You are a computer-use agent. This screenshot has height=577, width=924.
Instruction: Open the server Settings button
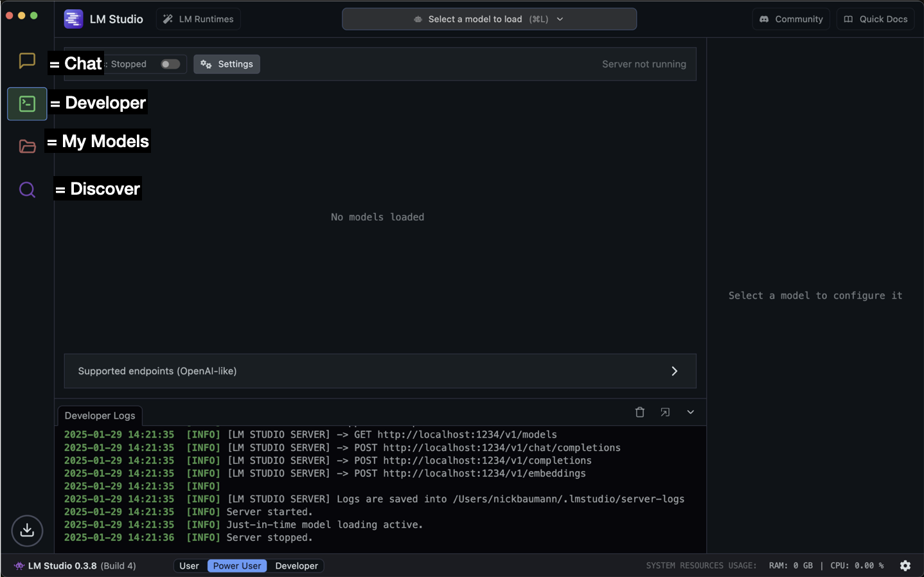[227, 64]
